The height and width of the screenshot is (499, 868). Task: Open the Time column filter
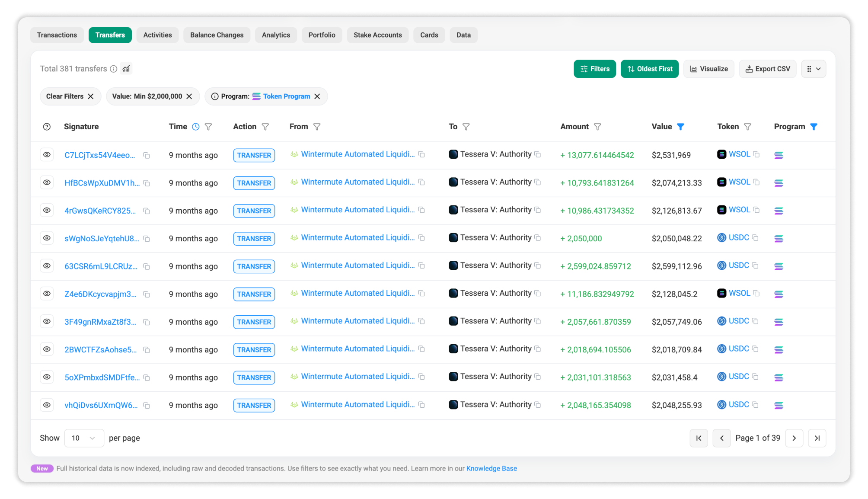pyautogui.click(x=208, y=127)
